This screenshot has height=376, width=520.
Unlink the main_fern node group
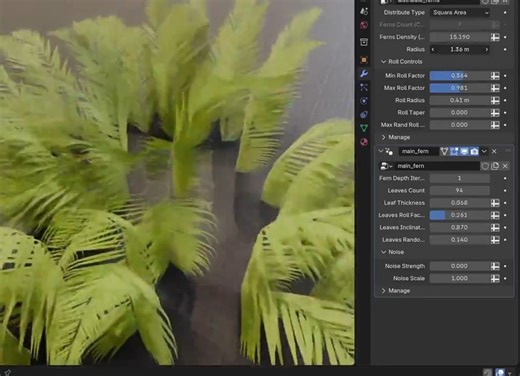click(505, 166)
